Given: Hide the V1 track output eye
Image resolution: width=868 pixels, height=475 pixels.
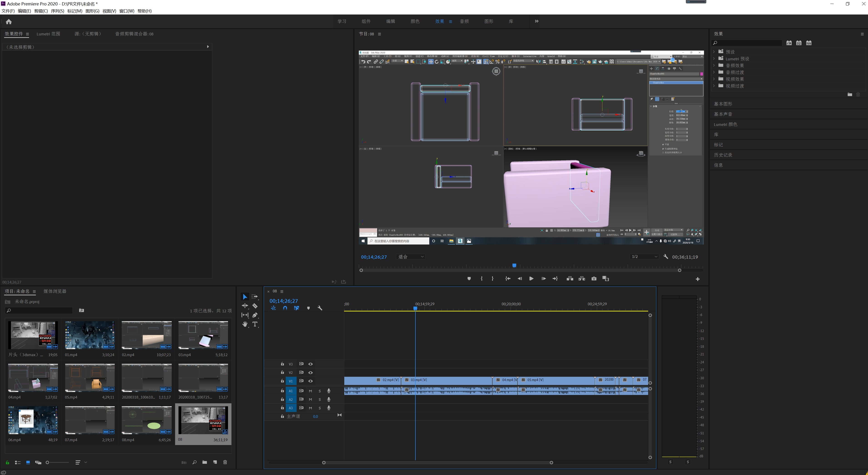Looking at the screenshot, I should pyautogui.click(x=310, y=381).
